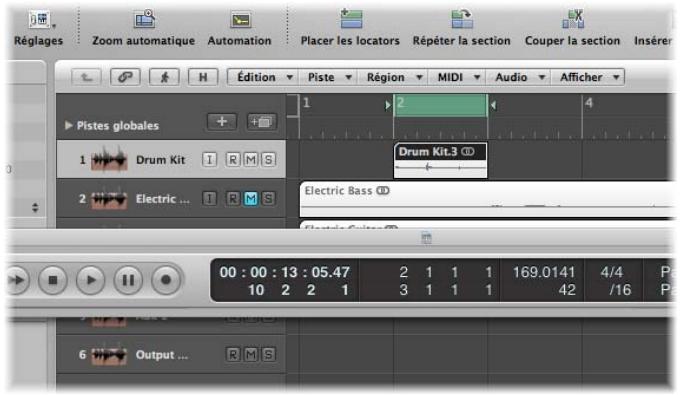Click the back arrow hierarchy button

[x=87, y=77]
